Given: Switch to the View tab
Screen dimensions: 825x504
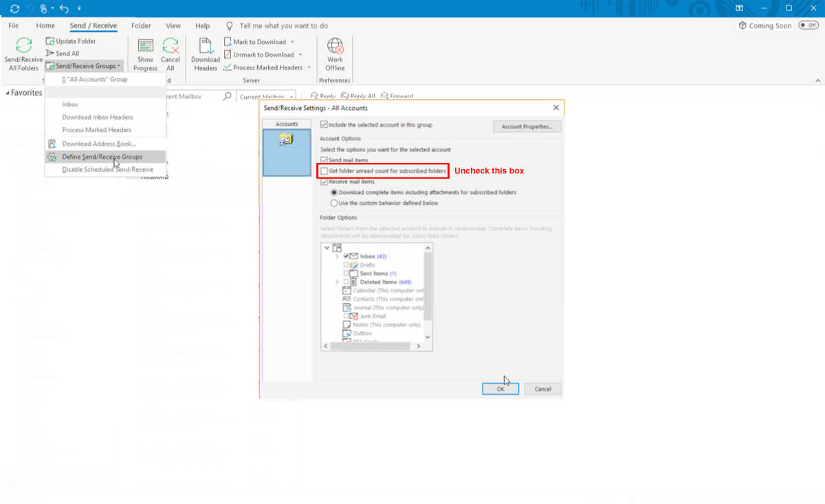Looking at the screenshot, I should (x=173, y=25).
